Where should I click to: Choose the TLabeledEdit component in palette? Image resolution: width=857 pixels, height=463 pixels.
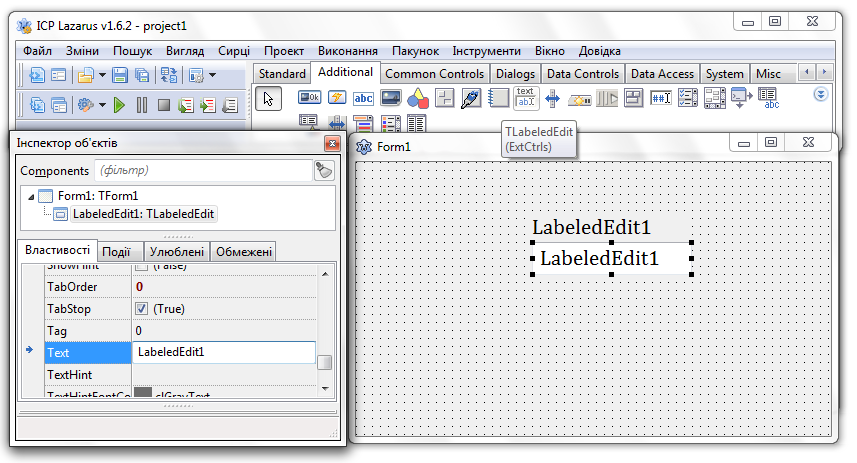(526, 97)
